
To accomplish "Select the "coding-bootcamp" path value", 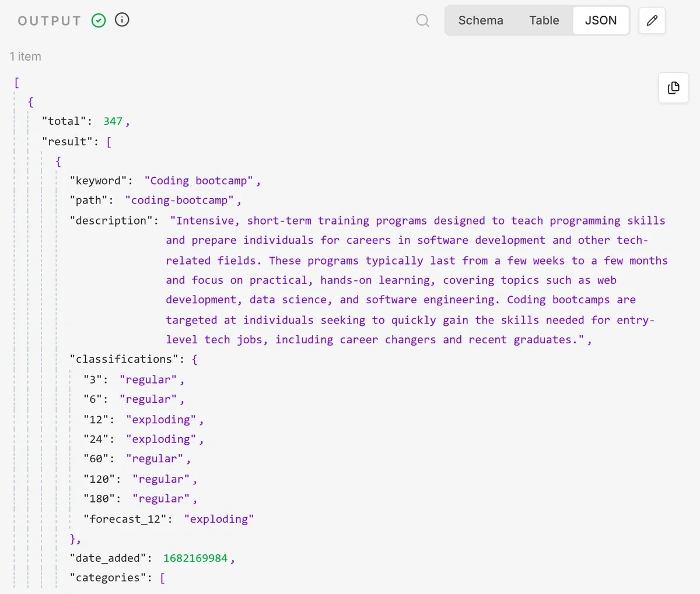I will 180,201.
